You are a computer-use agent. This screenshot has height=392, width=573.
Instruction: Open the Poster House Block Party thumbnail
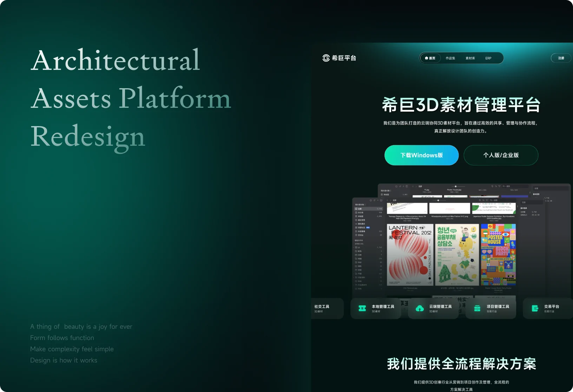[x=498, y=255]
